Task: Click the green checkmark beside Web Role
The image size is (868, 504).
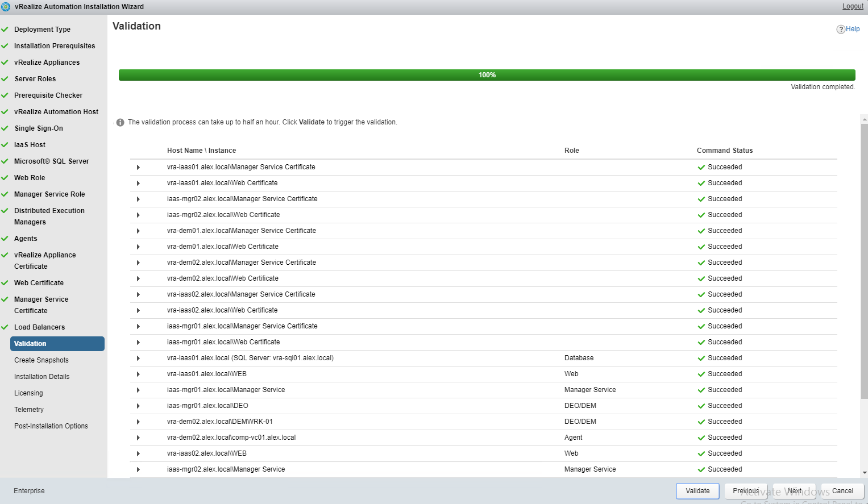Action: pyautogui.click(x=5, y=178)
